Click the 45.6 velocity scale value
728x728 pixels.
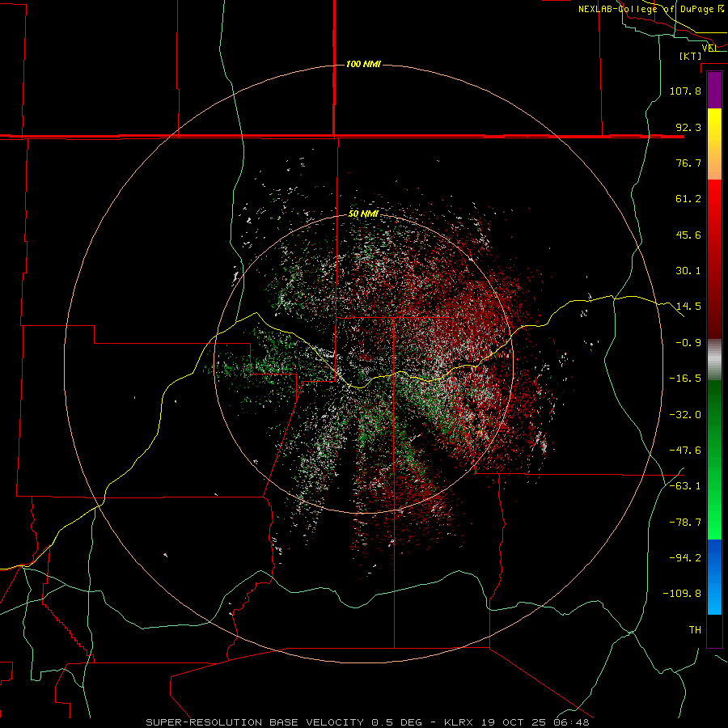(x=688, y=235)
